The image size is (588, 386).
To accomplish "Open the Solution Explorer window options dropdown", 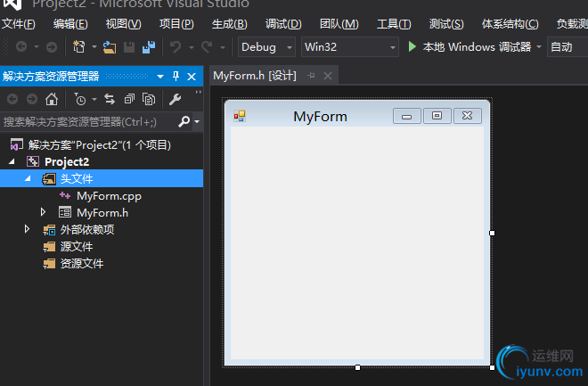I will coord(160,77).
